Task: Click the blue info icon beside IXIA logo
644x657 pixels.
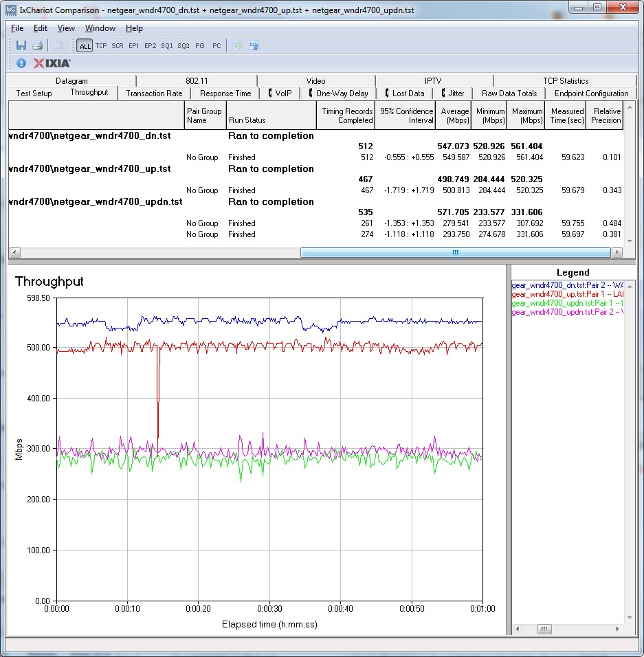Action: click(21, 63)
